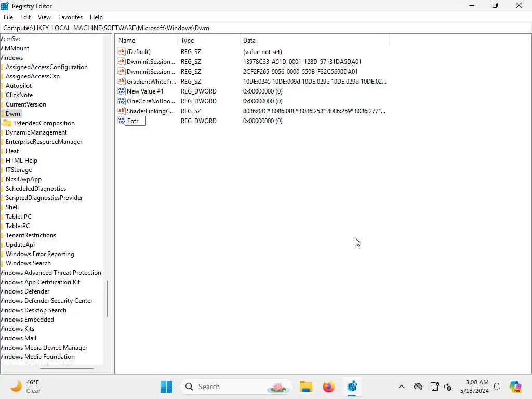The image size is (532, 399).
Task: Select the ScheduledDiagnostics key
Action: coord(36,188)
